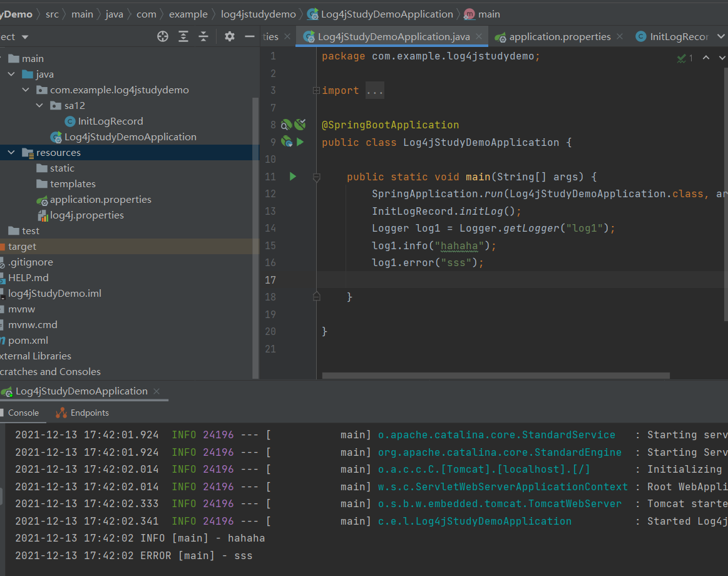
Task: Hide the Project panel with minus icon
Action: coord(250,36)
